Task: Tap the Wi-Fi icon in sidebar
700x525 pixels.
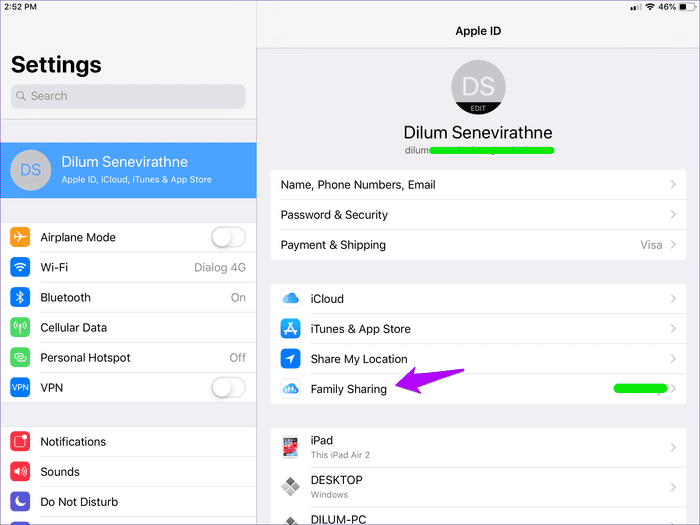Action: (x=20, y=267)
